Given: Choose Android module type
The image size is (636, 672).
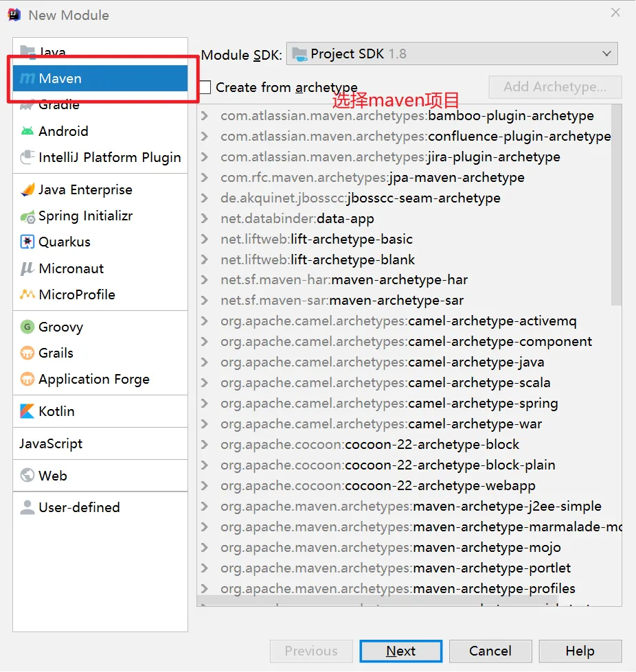Looking at the screenshot, I should (x=100, y=130).
